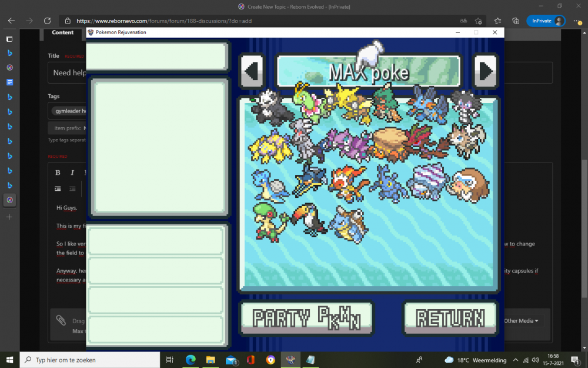
Task: Open the Edge Settings and more menu
Action: tap(577, 21)
